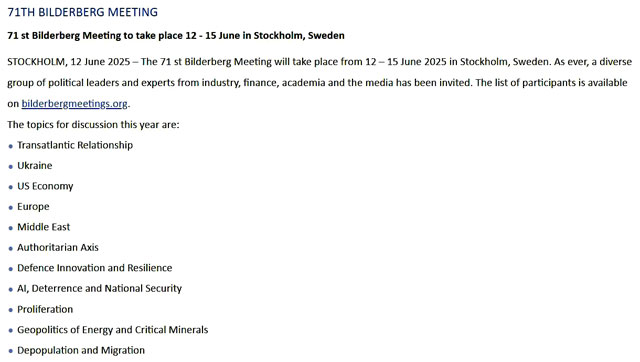Open the bildergmeetings.org hyperlink

(x=74, y=104)
